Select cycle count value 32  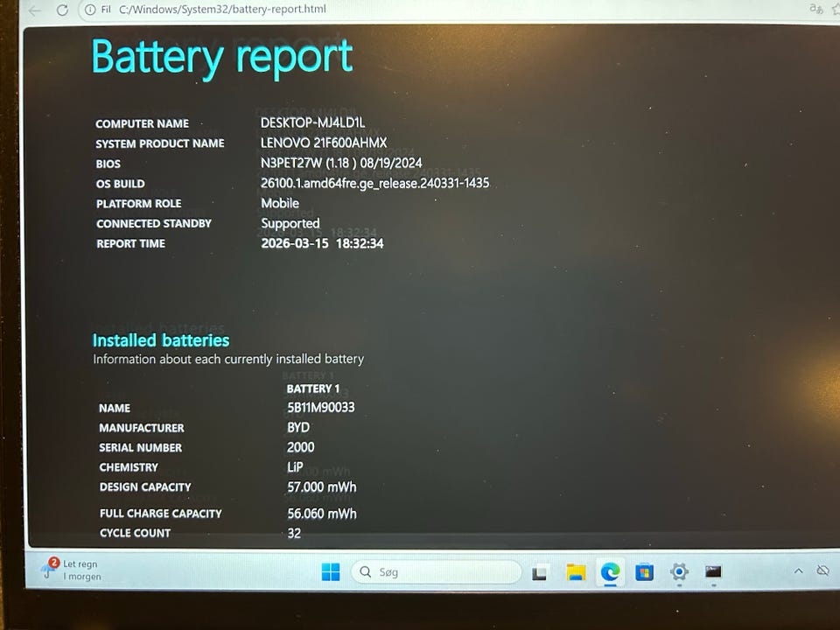[x=294, y=533]
